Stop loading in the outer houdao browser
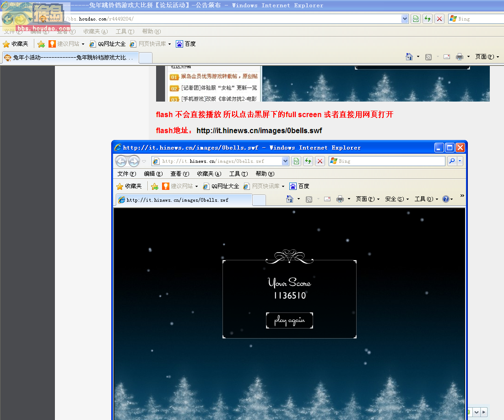This screenshot has height=420, width=504. click(439, 19)
